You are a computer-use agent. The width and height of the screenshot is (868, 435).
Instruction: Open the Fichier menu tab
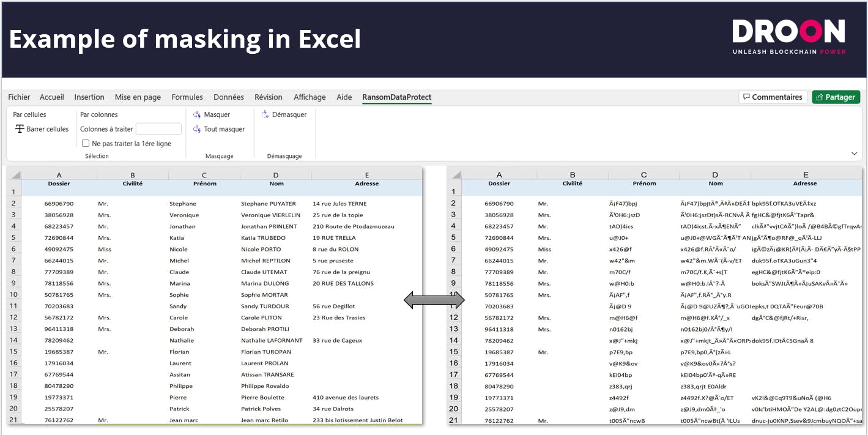19,97
